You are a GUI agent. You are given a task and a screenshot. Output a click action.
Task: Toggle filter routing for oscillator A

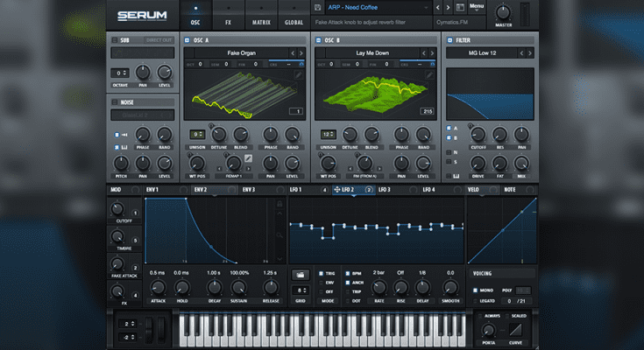(x=449, y=129)
